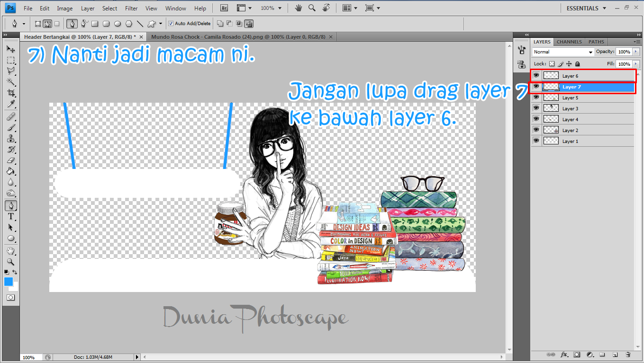This screenshot has height=363, width=644.
Task: Select the Eyedropper tool
Action: click(x=11, y=104)
